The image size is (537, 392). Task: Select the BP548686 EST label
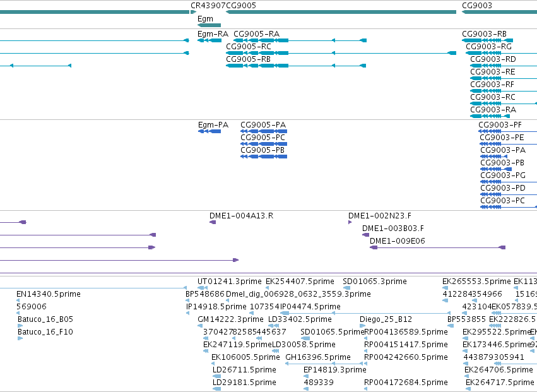click(x=205, y=294)
